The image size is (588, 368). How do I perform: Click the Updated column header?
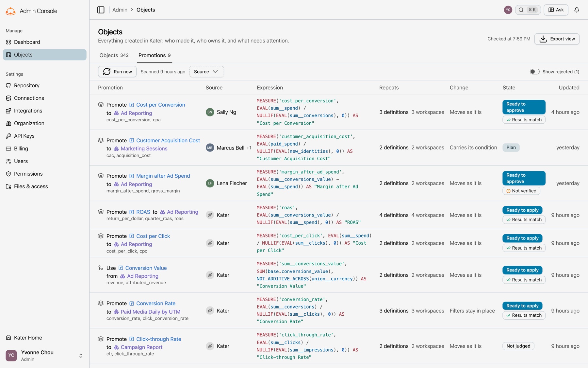pos(569,88)
